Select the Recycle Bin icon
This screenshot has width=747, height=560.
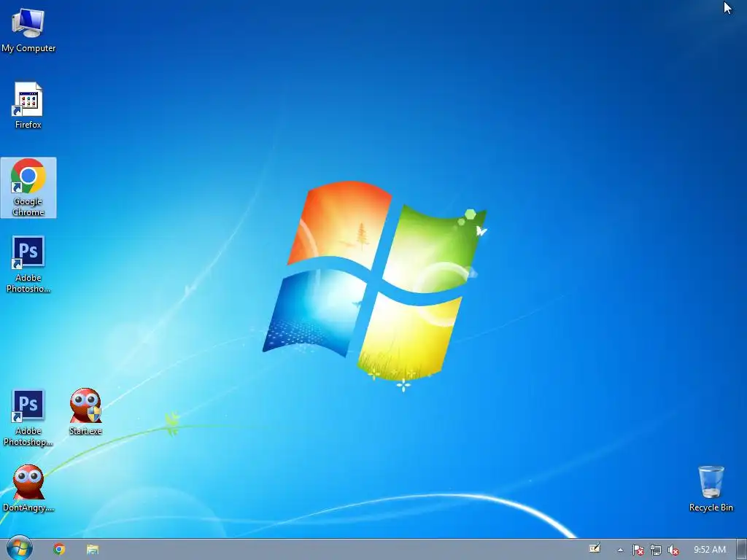(x=711, y=489)
